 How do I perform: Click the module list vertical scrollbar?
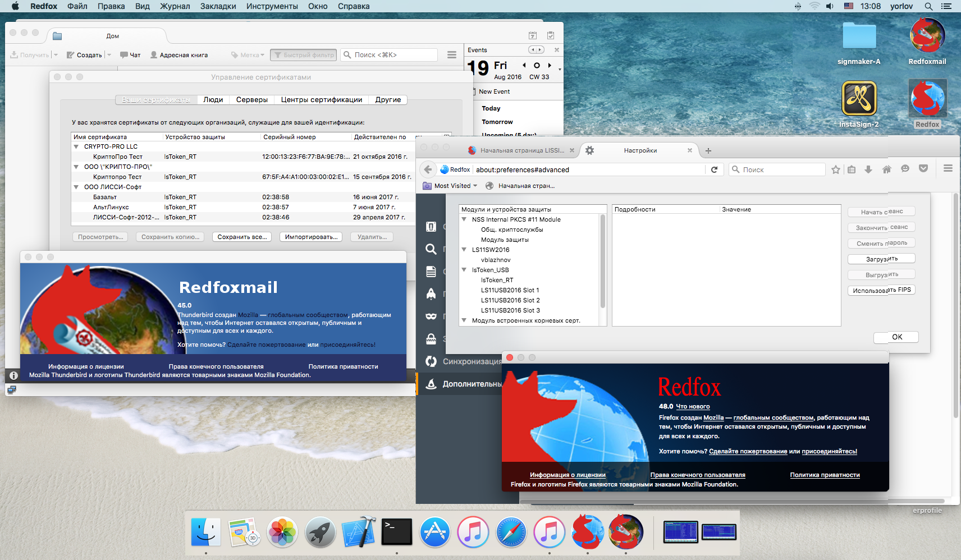pos(603,264)
